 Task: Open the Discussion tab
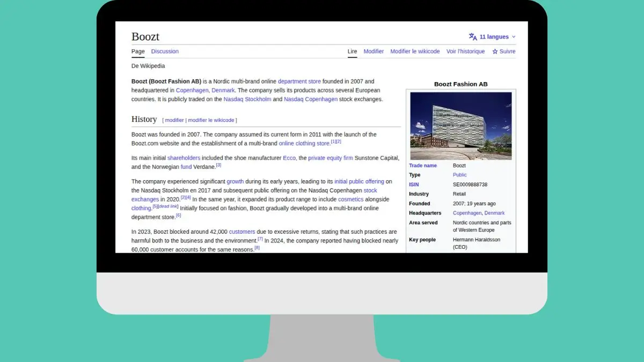(165, 51)
